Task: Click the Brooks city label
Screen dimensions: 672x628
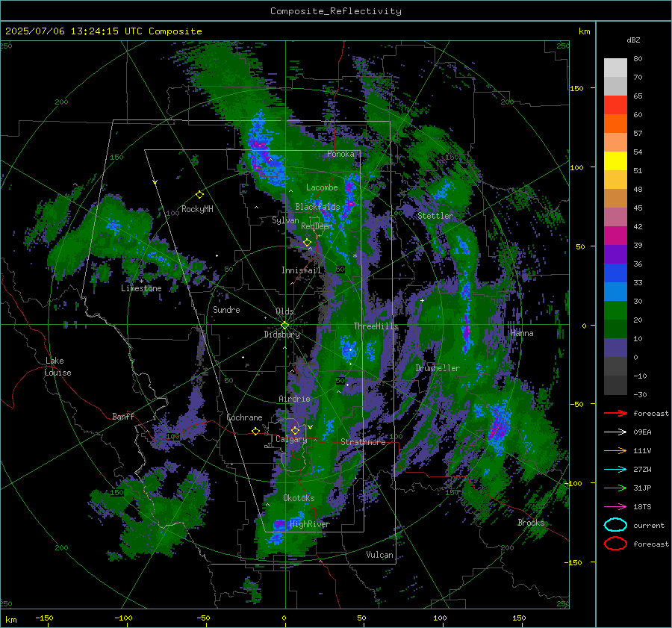Action: 531,523
